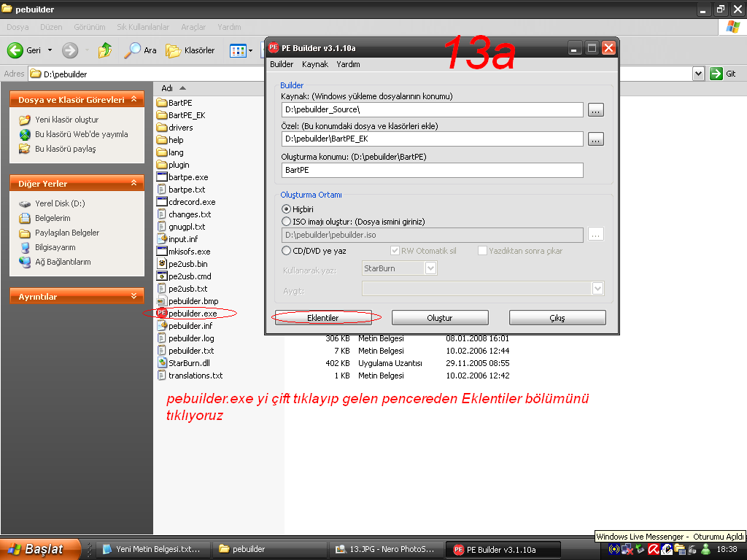
Task: Toggle the Klasörler folders pane button
Action: tap(190, 50)
